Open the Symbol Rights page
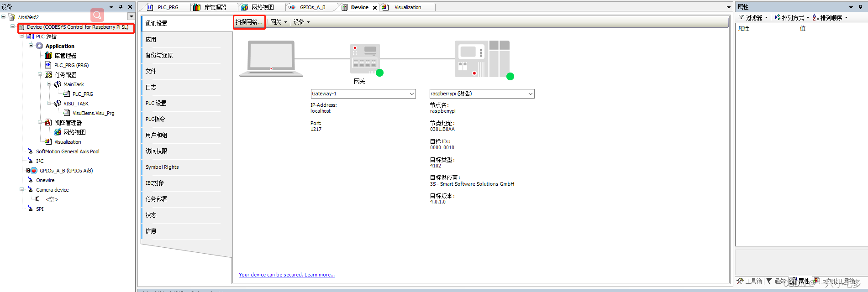868x292 pixels. click(x=181, y=167)
